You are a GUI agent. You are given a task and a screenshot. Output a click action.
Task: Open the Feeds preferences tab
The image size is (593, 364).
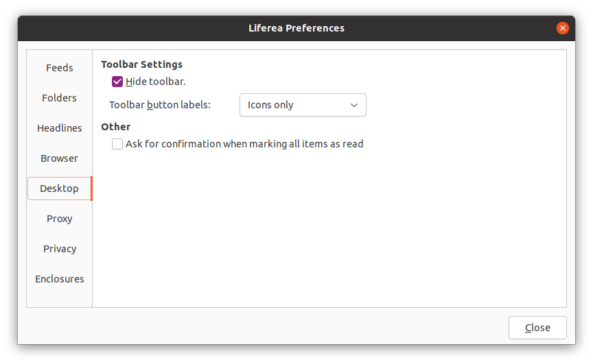coord(59,68)
